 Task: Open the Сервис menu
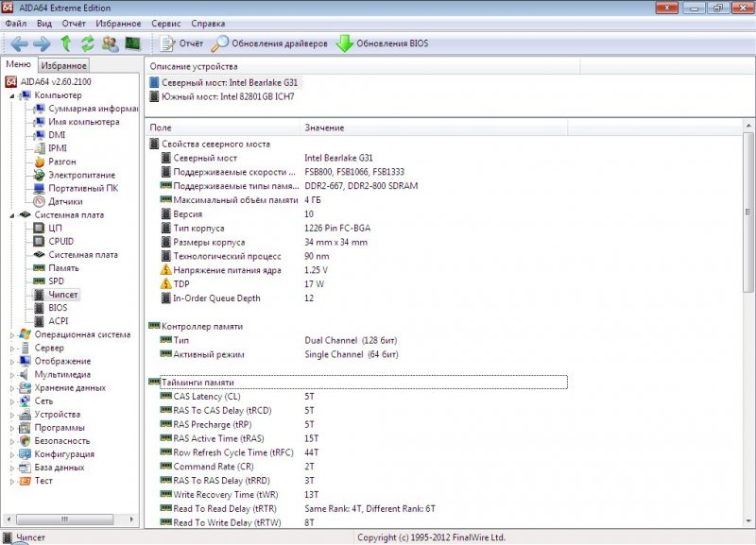164,23
